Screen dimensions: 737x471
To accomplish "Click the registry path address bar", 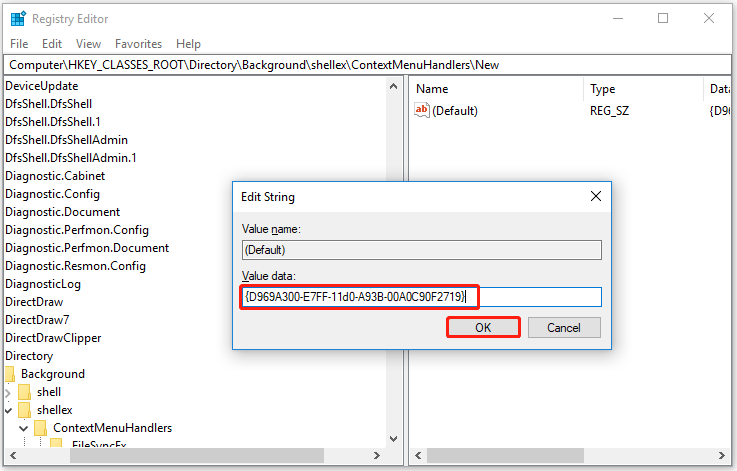I will tap(368, 65).
